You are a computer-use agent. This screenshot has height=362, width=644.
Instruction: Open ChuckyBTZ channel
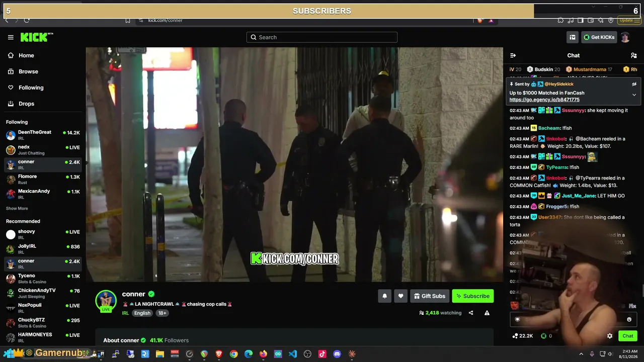(x=43, y=323)
